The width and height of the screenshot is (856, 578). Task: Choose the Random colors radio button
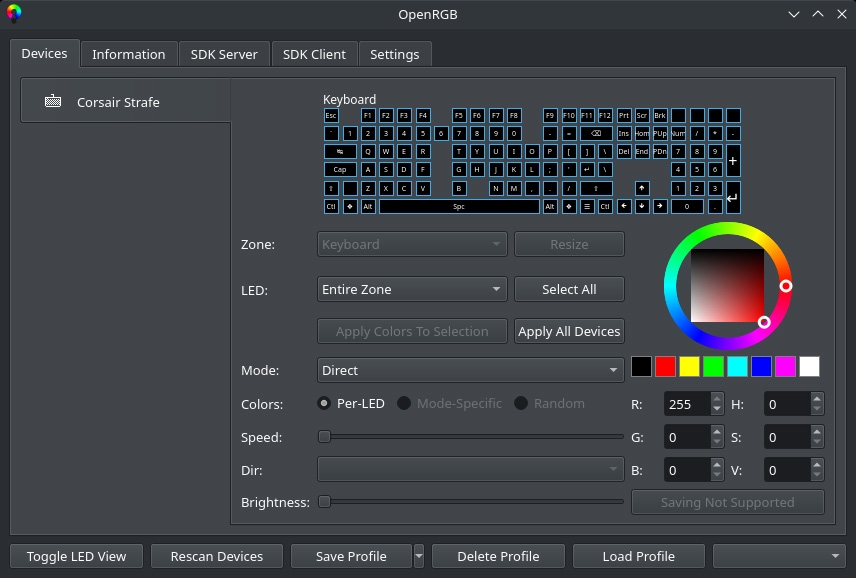[521, 403]
